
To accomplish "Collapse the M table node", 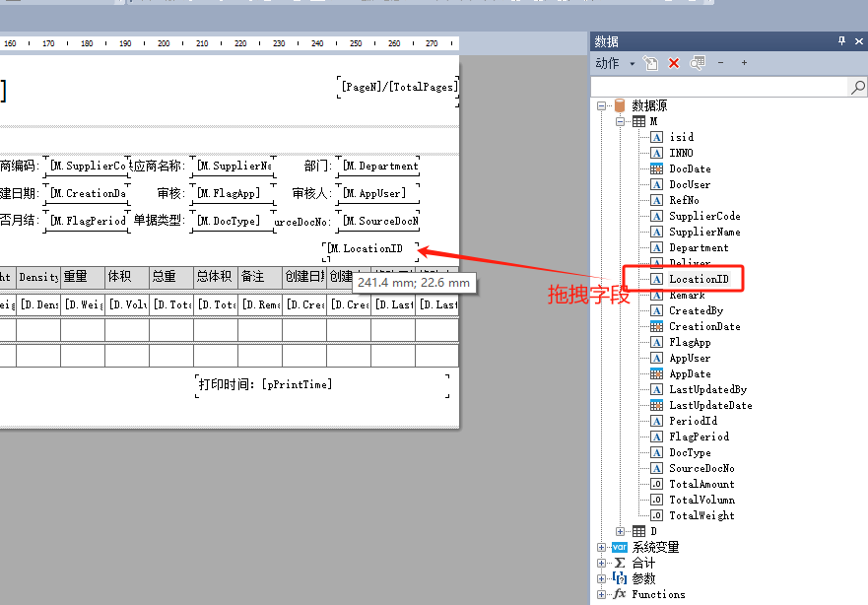I will [x=620, y=121].
